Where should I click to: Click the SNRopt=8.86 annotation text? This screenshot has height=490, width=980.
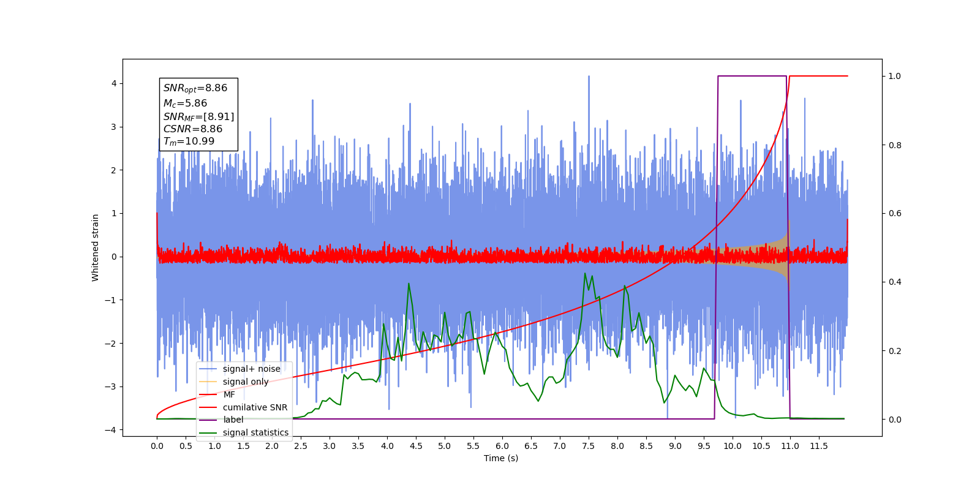point(195,88)
